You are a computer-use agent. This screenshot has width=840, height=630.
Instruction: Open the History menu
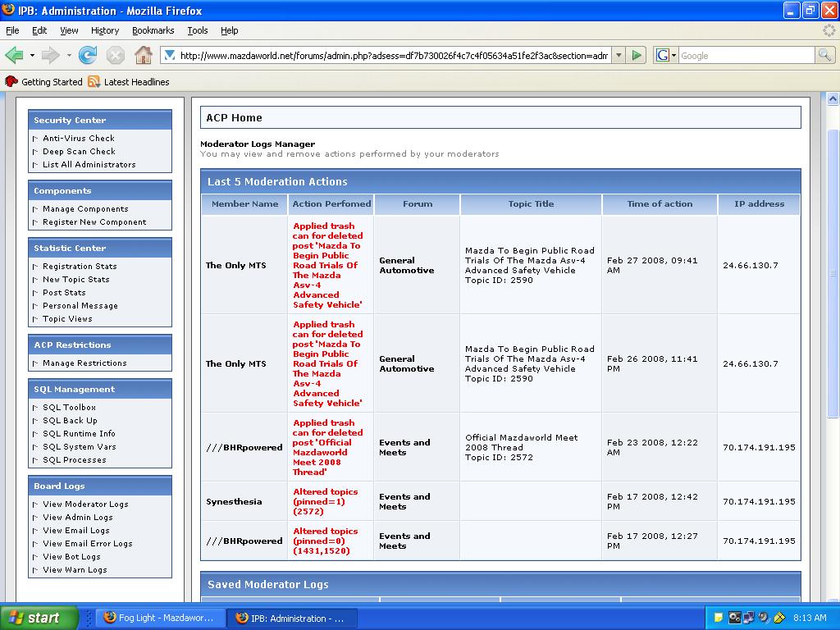tap(105, 30)
